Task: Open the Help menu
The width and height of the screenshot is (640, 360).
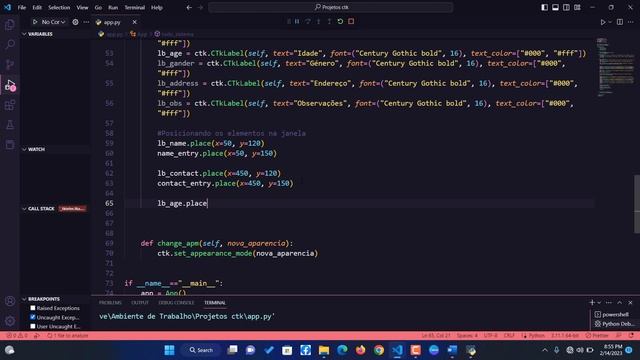Action: (x=157, y=7)
